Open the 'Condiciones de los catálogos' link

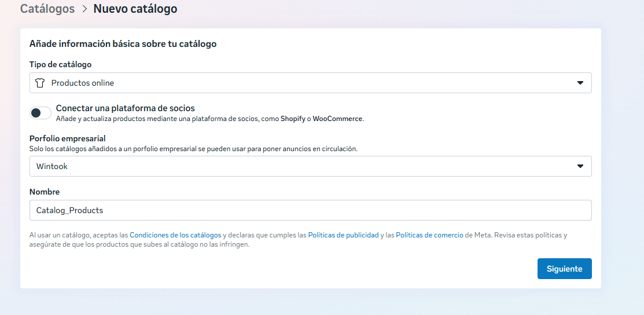[175, 235]
